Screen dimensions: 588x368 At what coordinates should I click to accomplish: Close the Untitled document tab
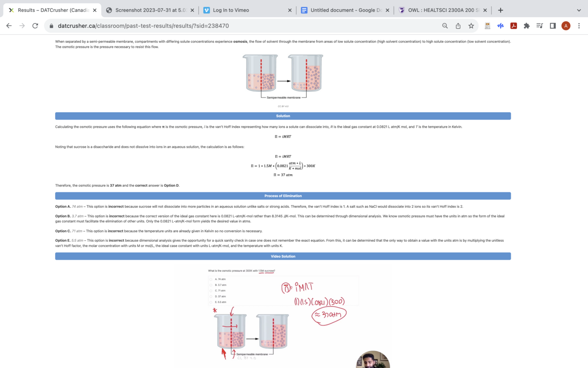point(387,10)
